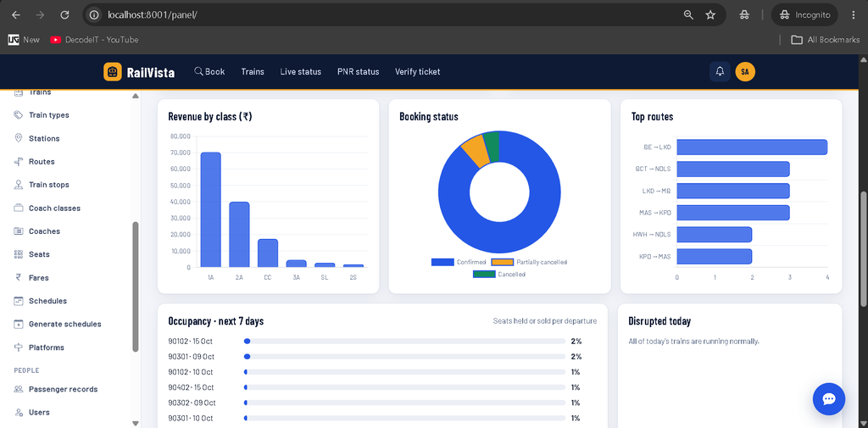Image resolution: width=868 pixels, height=428 pixels.
Task: Open the New bookmark shortcut
Action: point(24,40)
